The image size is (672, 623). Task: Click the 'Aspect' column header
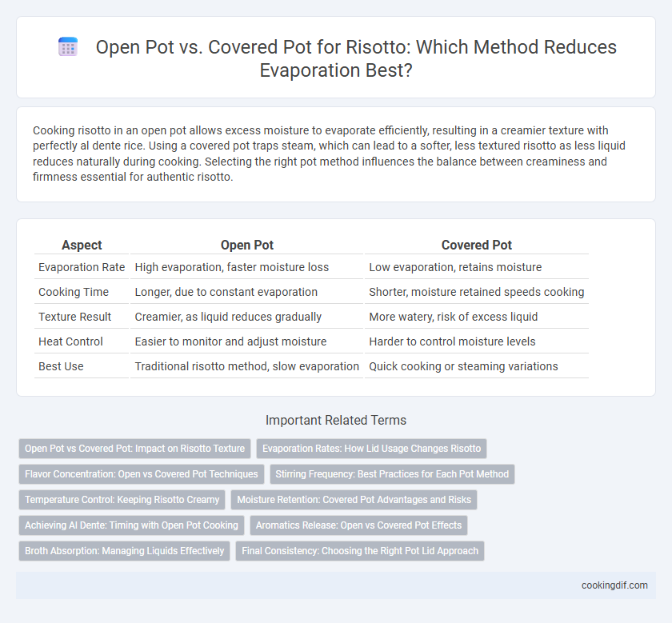tap(82, 245)
